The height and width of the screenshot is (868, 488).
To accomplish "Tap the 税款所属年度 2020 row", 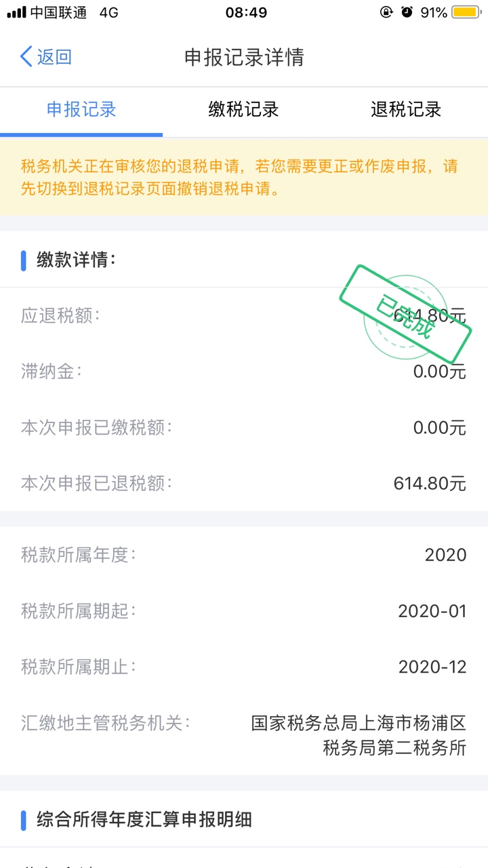I will [x=244, y=555].
